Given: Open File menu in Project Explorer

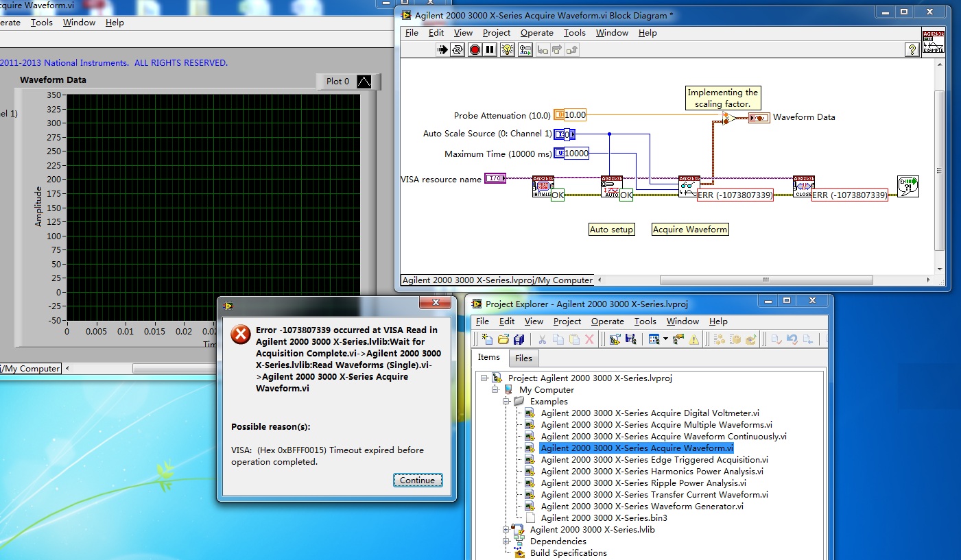Looking at the screenshot, I should coord(482,321).
